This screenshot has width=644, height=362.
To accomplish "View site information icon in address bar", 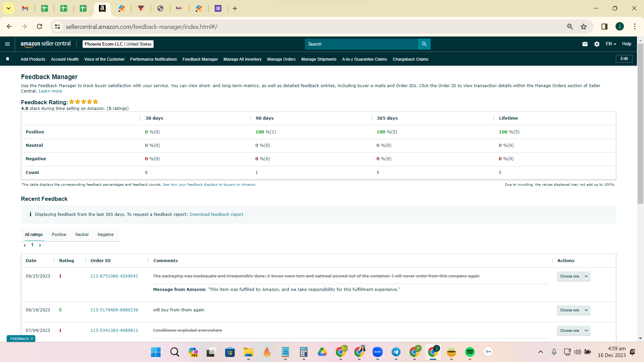I will click(58, 26).
